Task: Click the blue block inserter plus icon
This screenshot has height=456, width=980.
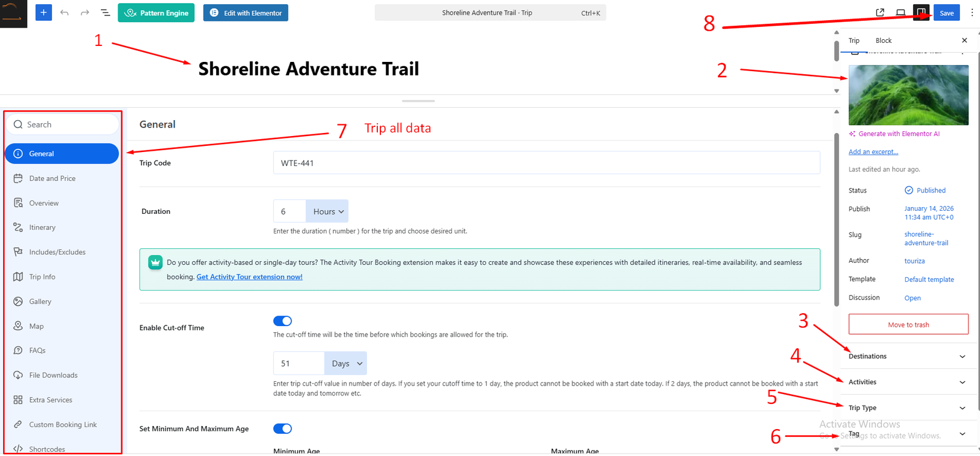Action: tap(43, 13)
